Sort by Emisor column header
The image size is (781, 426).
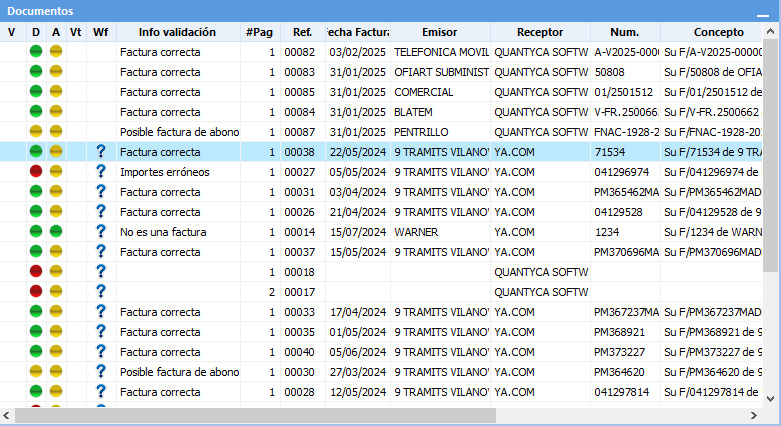tap(440, 32)
